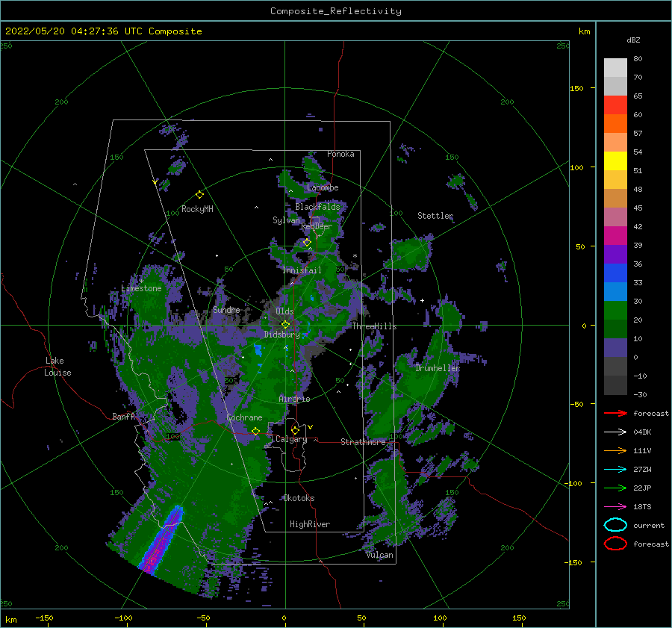
Task: Click the Banff label
Action: click(x=123, y=416)
